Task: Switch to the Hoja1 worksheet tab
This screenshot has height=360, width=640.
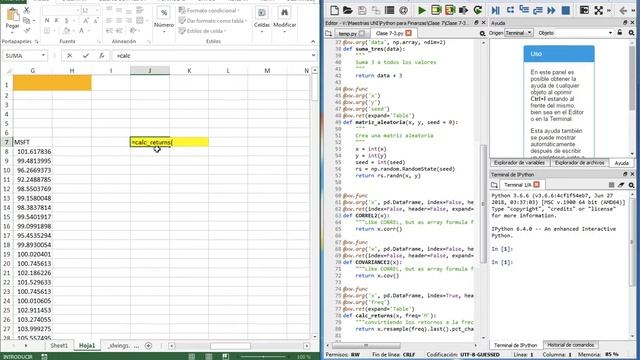Action: [87, 345]
